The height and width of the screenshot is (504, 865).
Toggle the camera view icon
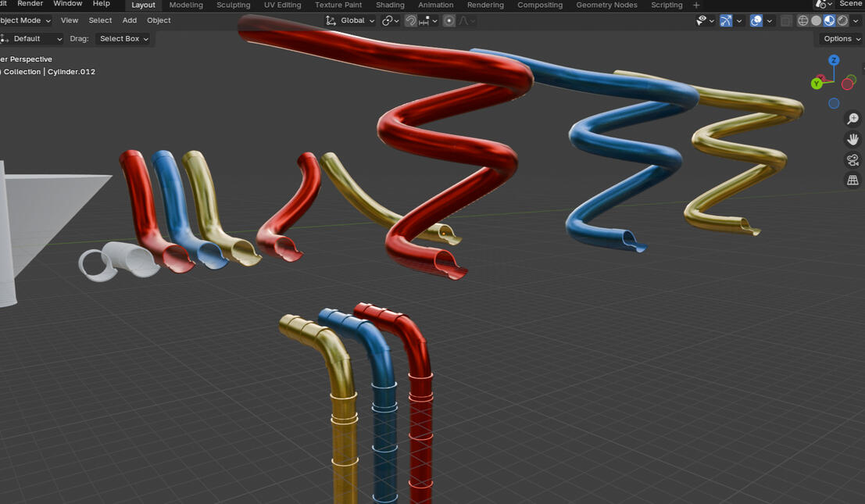[852, 160]
